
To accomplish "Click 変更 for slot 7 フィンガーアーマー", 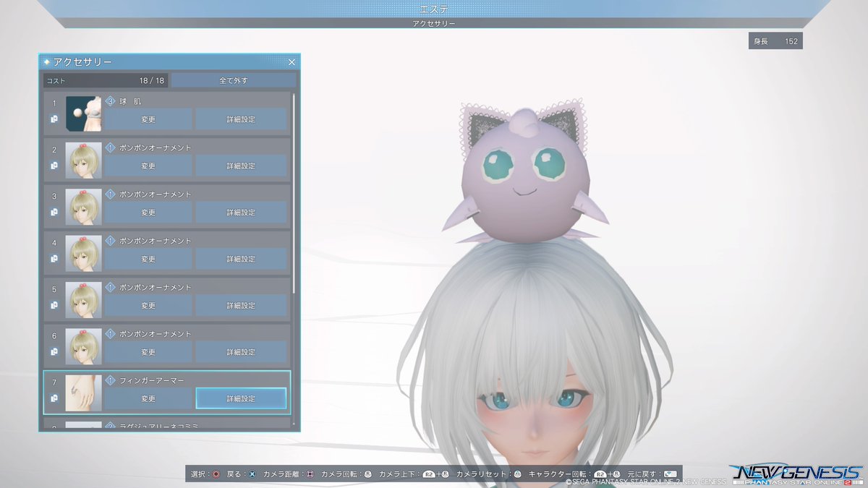I will (x=148, y=398).
